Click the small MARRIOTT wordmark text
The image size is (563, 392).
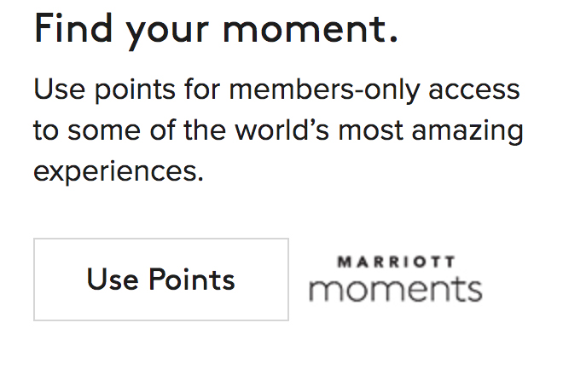click(x=395, y=262)
